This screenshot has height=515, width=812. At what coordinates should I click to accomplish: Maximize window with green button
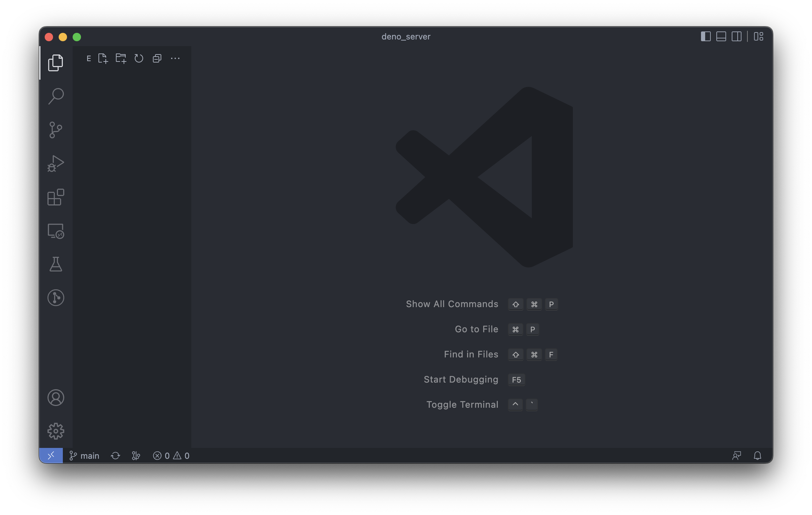coord(77,37)
